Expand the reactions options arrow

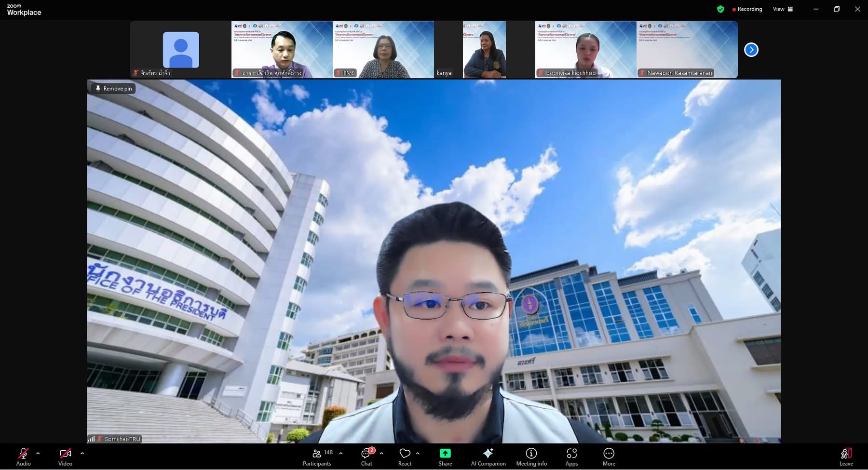tap(418, 453)
